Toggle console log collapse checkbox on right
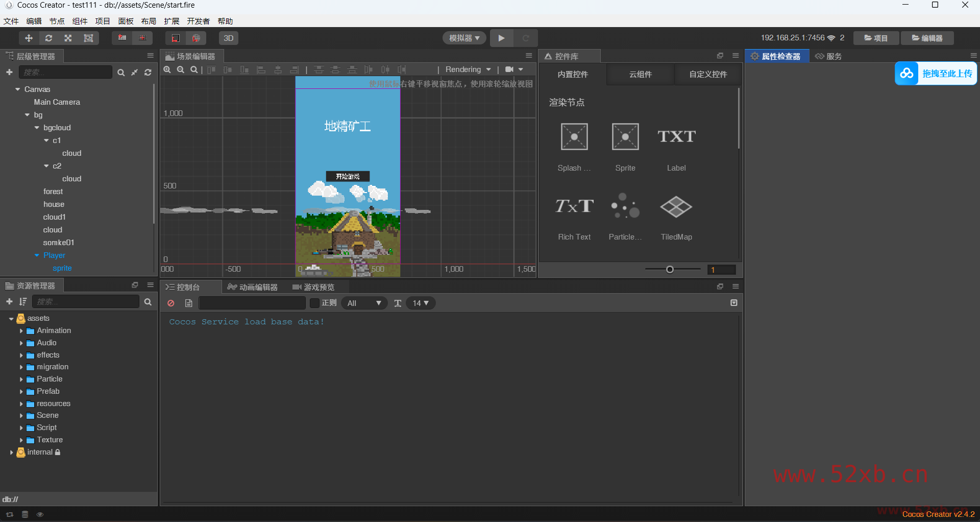The image size is (980, 522). (x=734, y=303)
